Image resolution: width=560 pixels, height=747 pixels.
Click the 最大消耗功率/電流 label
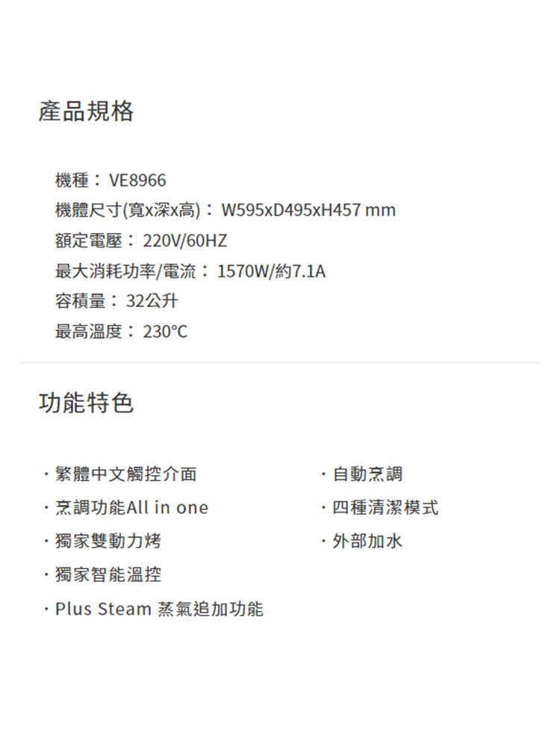(125, 271)
